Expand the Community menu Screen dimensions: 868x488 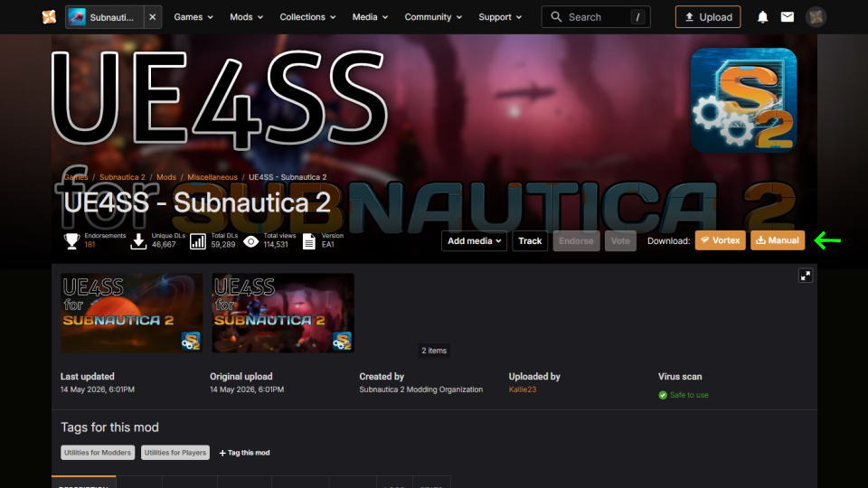(433, 17)
